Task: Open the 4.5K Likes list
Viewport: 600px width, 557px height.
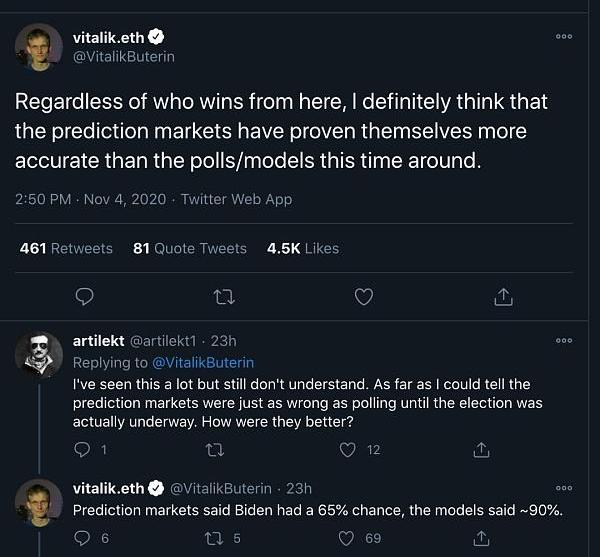Action: point(302,248)
